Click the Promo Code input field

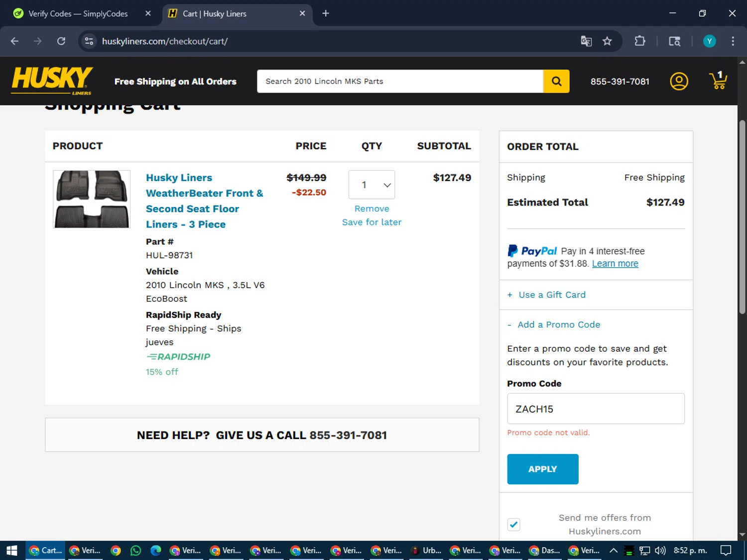(596, 409)
